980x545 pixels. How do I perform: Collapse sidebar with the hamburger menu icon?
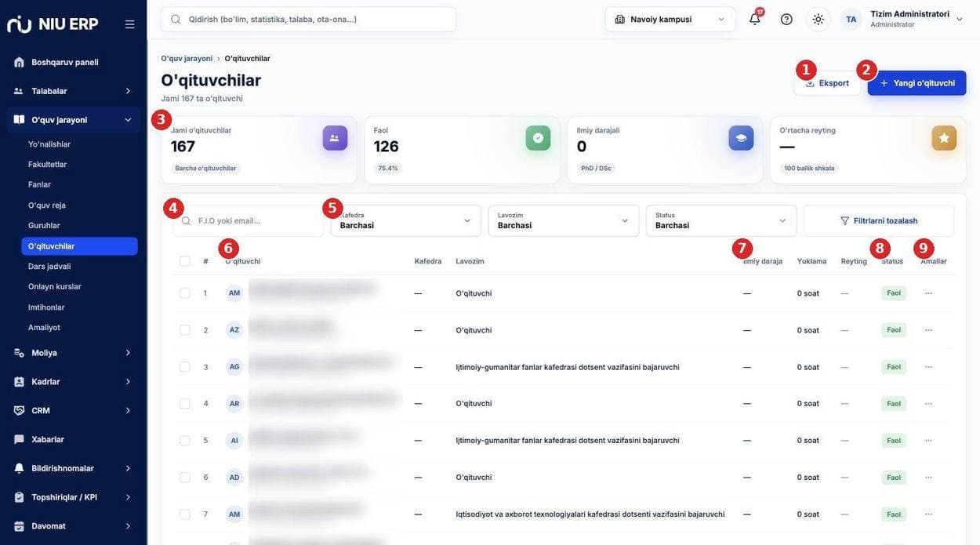click(x=130, y=24)
